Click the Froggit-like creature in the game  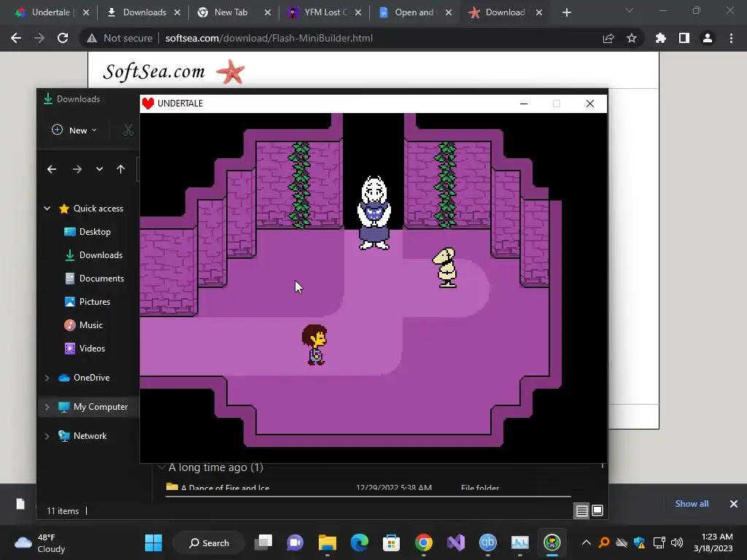tap(445, 267)
